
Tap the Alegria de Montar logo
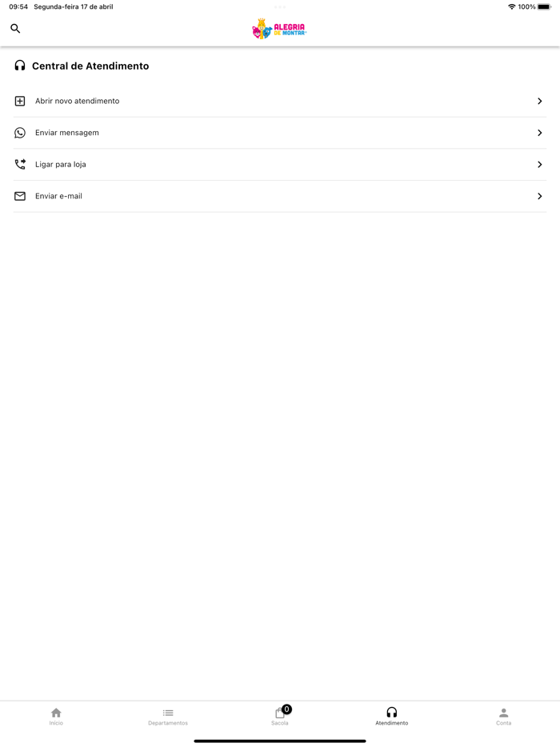point(279,29)
